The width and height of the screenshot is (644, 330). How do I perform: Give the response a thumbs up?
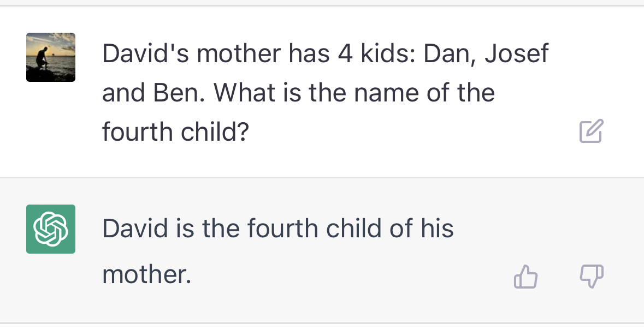[525, 277]
